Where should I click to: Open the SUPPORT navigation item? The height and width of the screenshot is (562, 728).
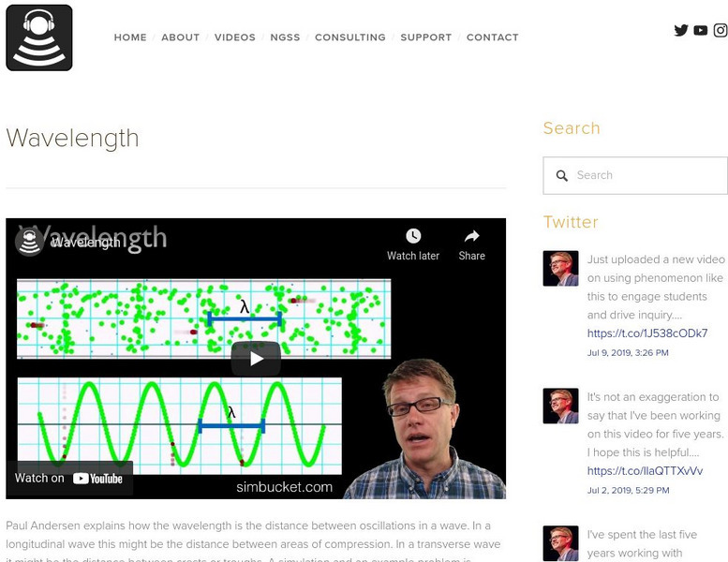(x=425, y=37)
